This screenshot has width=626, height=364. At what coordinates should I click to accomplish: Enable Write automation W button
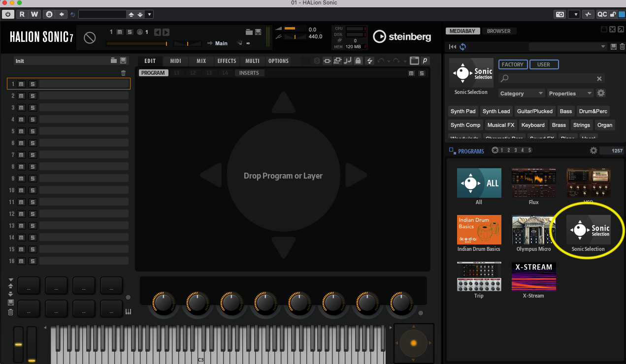coord(34,15)
